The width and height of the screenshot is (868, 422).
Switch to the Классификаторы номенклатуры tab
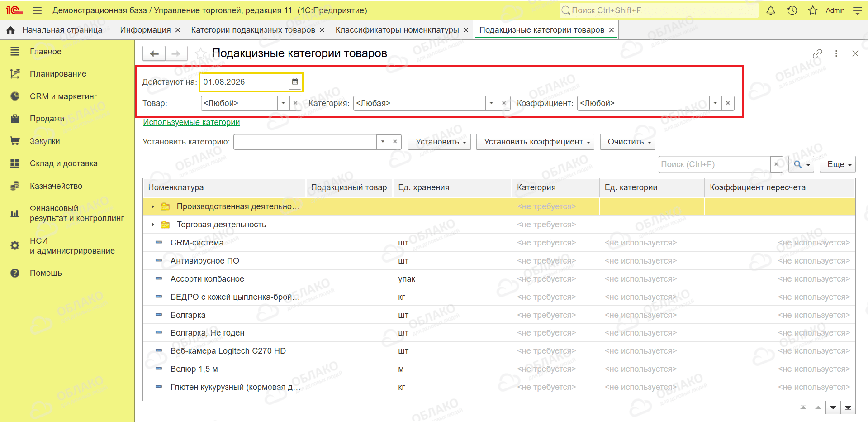pos(397,30)
